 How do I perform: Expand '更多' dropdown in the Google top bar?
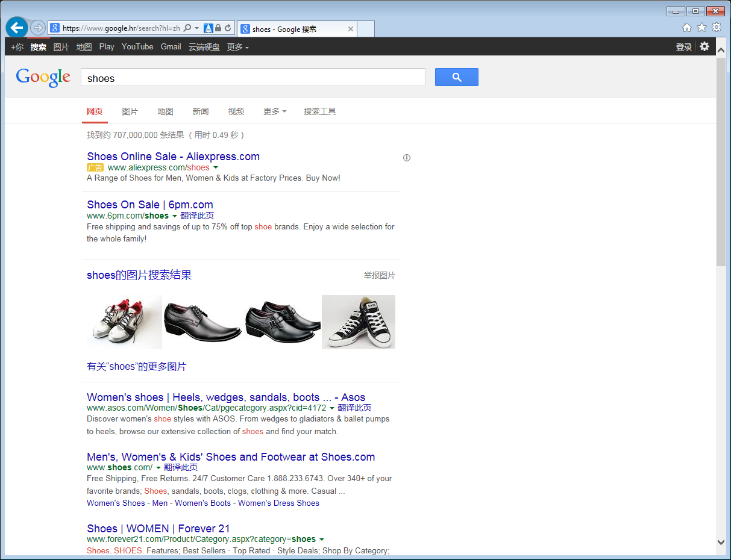click(237, 47)
